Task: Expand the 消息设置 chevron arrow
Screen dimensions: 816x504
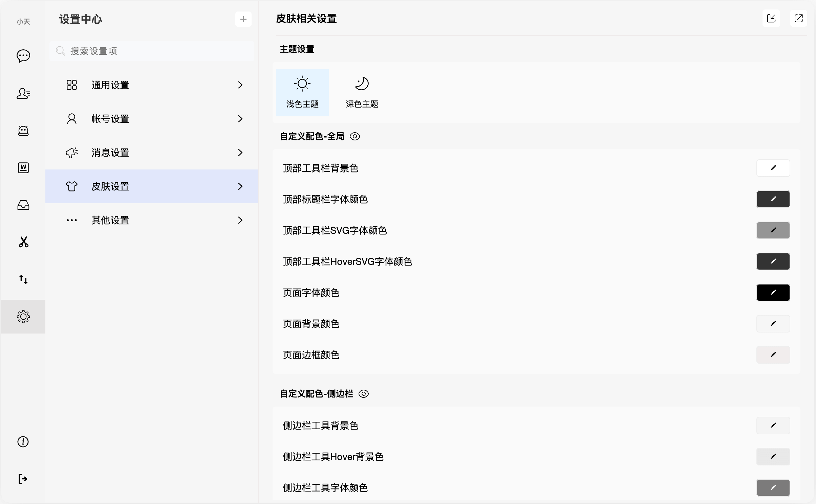Action: pyautogui.click(x=240, y=153)
